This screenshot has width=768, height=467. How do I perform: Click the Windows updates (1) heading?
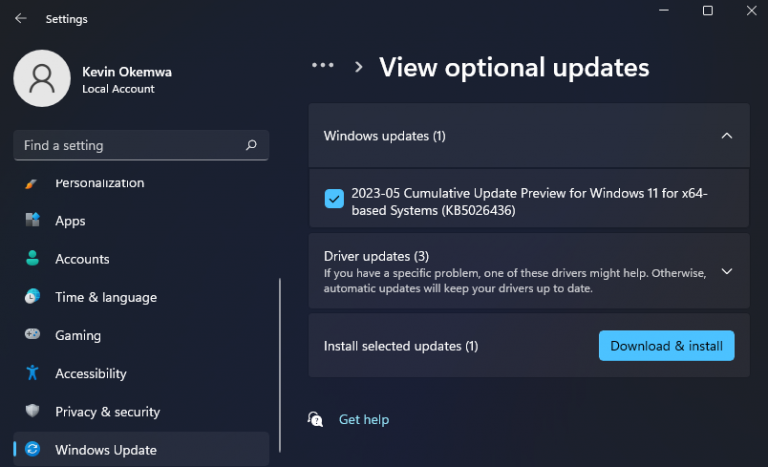pyautogui.click(x=384, y=136)
